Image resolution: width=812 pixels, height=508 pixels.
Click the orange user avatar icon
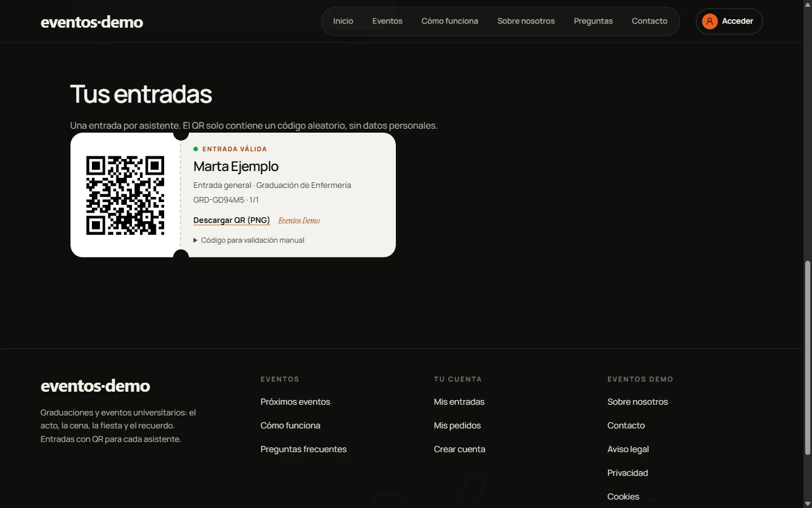point(710,21)
